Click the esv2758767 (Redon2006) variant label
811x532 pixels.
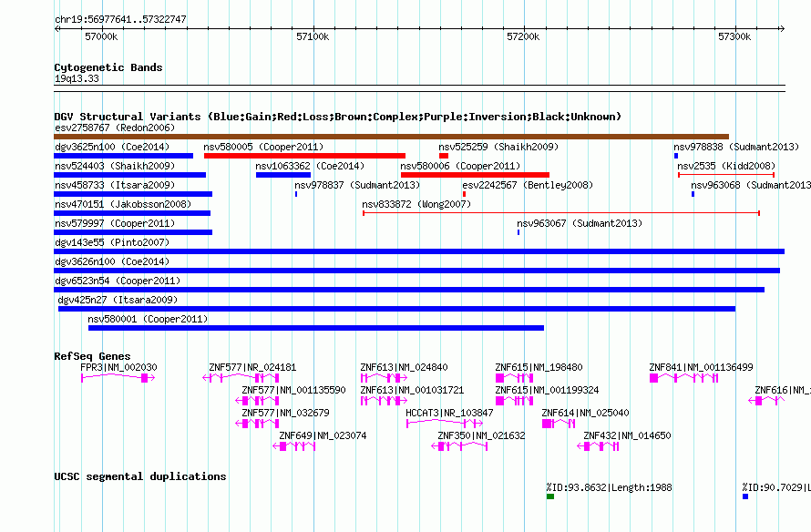click(115, 128)
